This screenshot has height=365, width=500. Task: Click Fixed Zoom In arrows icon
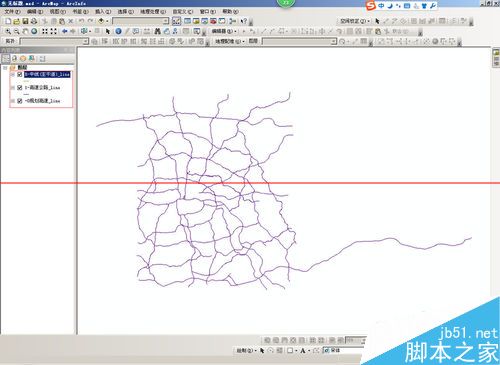[44, 31]
